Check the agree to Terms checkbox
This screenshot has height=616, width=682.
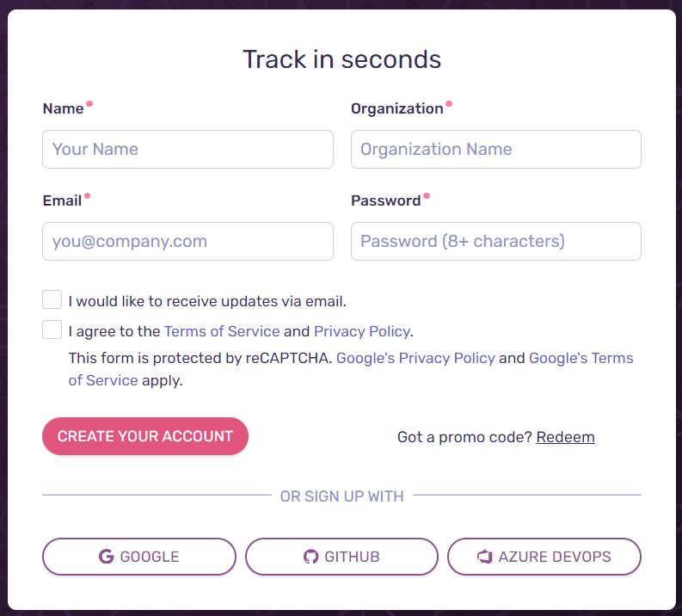[x=52, y=330]
